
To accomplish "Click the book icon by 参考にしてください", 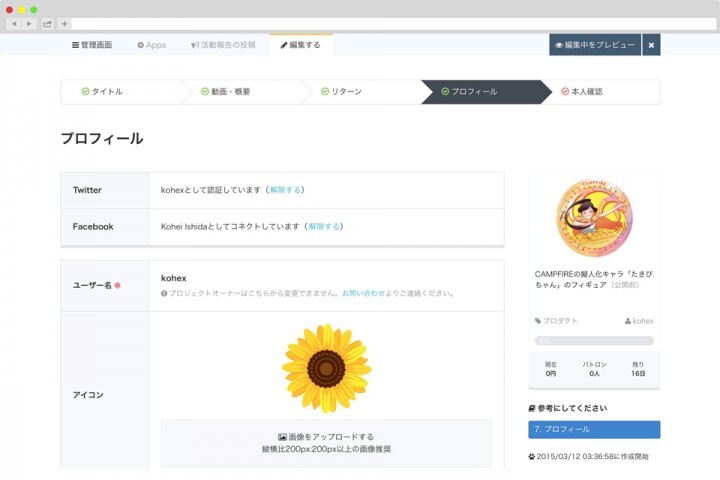I will (x=532, y=408).
